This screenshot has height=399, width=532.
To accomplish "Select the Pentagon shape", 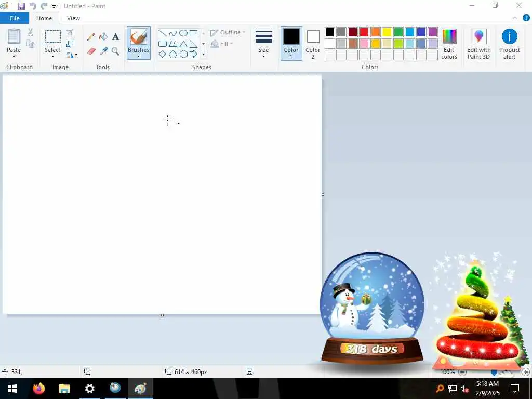I will tap(173, 54).
